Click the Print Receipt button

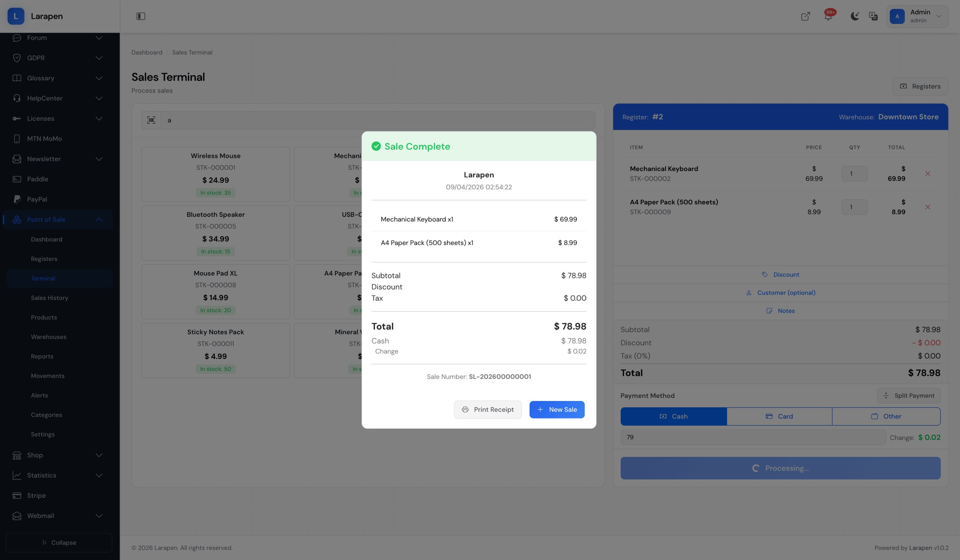click(x=487, y=410)
